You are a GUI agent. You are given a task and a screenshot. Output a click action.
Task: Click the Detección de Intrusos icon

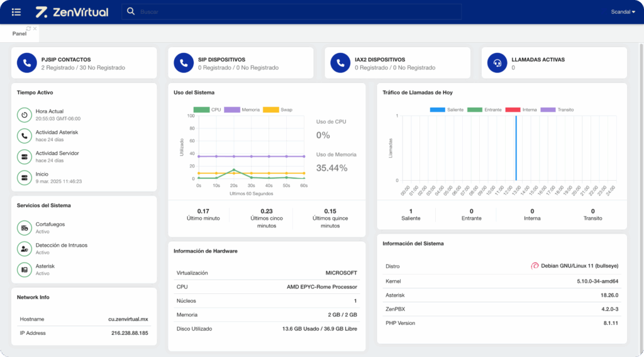(x=25, y=249)
